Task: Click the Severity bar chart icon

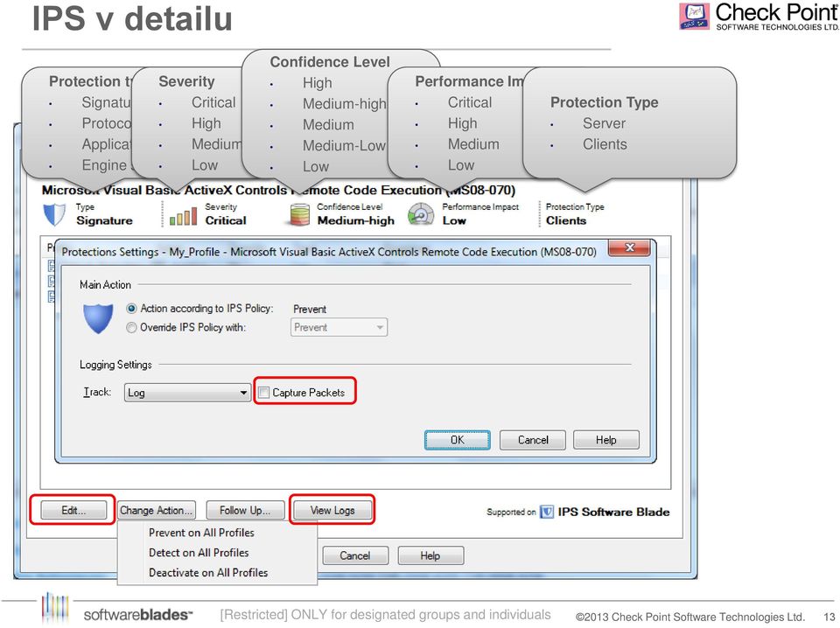Action: tap(183, 216)
